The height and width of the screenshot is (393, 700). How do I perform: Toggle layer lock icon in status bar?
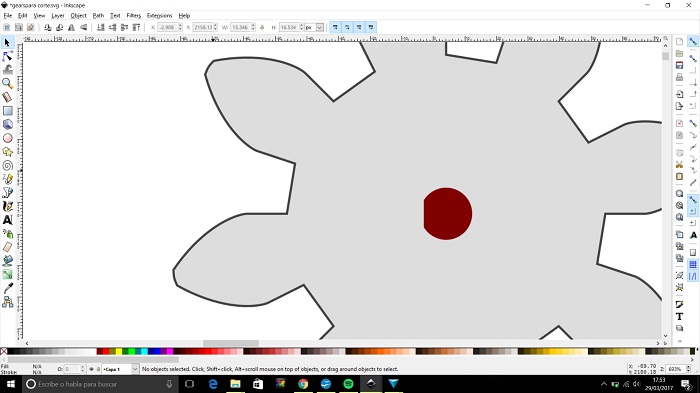pos(98,369)
